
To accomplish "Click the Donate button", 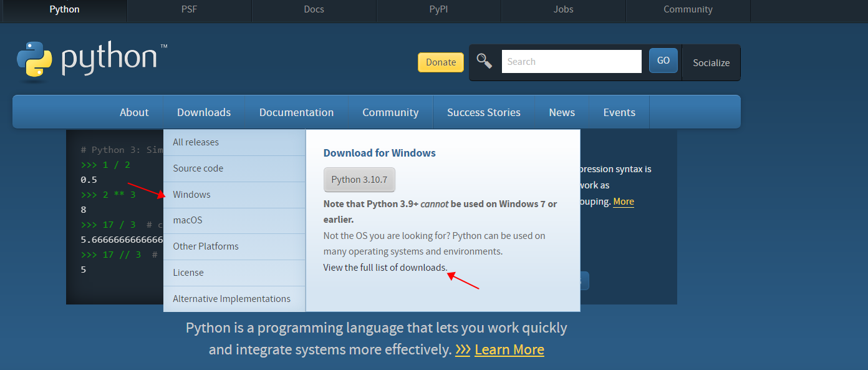I will pyautogui.click(x=441, y=62).
